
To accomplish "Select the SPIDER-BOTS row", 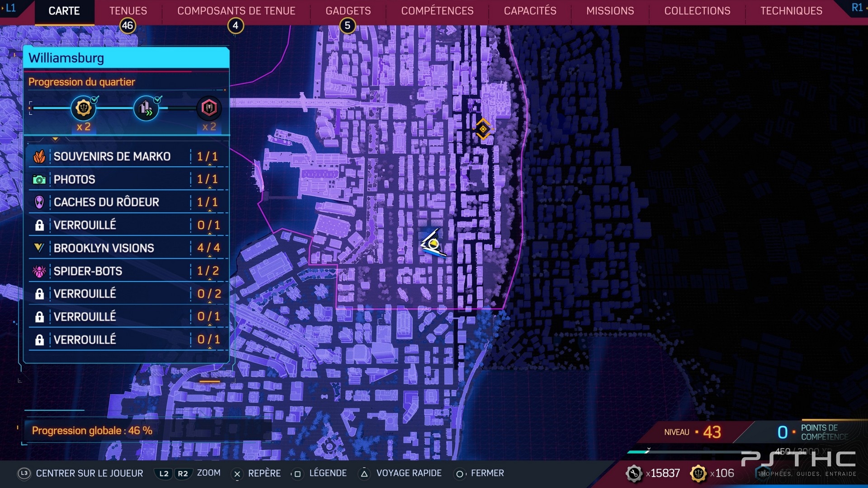I will pyautogui.click(x=128, y=271).
